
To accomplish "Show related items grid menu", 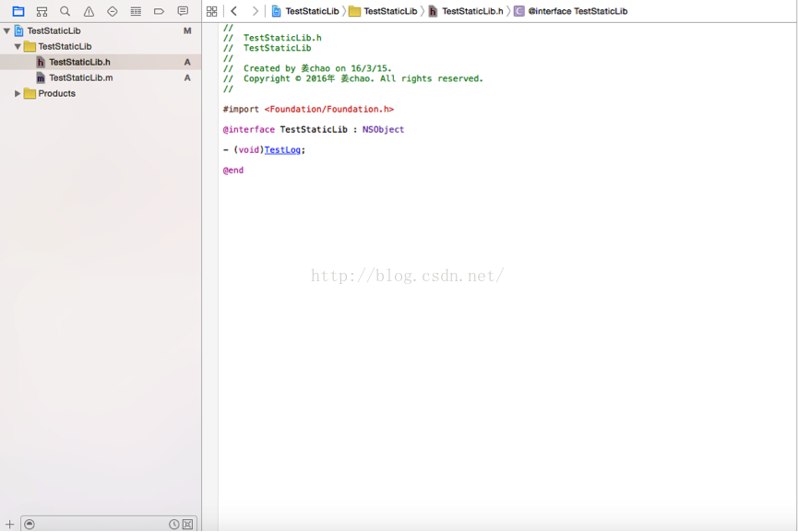I will (211, 11).
